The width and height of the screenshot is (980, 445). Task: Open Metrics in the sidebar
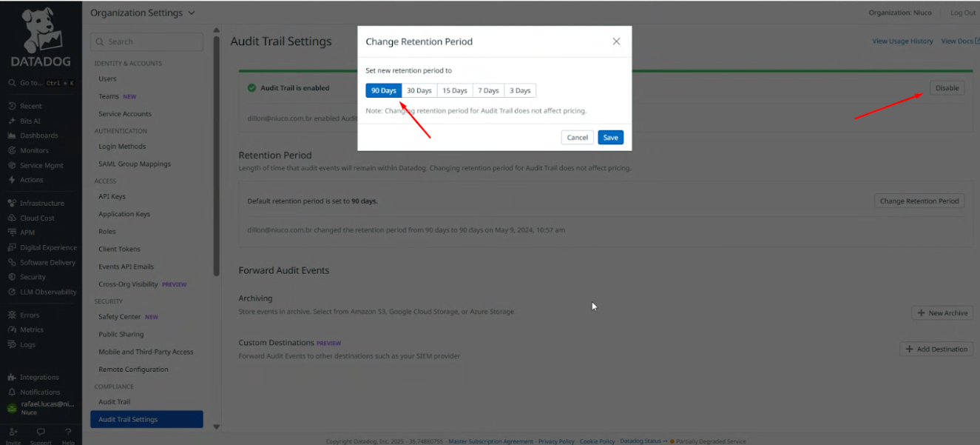25,329
